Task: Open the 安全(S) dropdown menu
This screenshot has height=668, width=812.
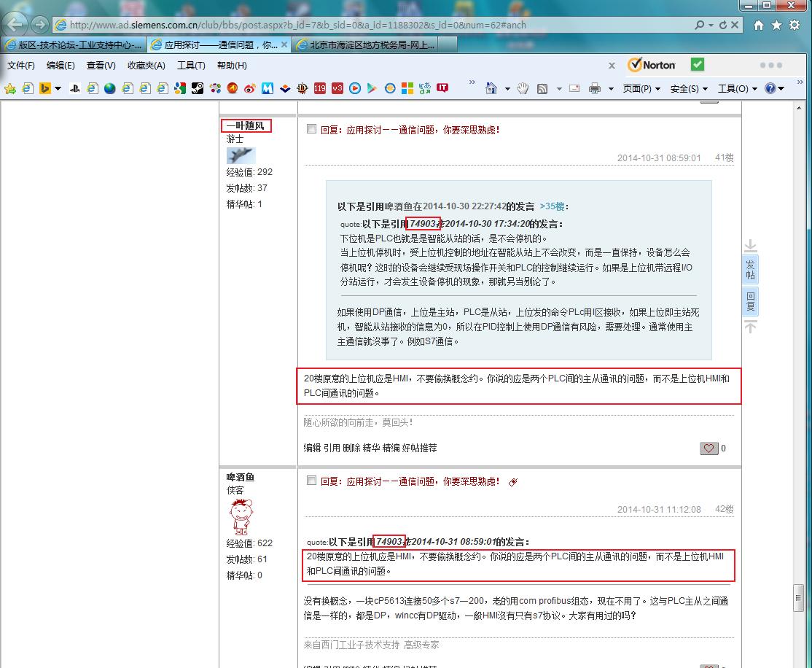Action: (689, 89)
